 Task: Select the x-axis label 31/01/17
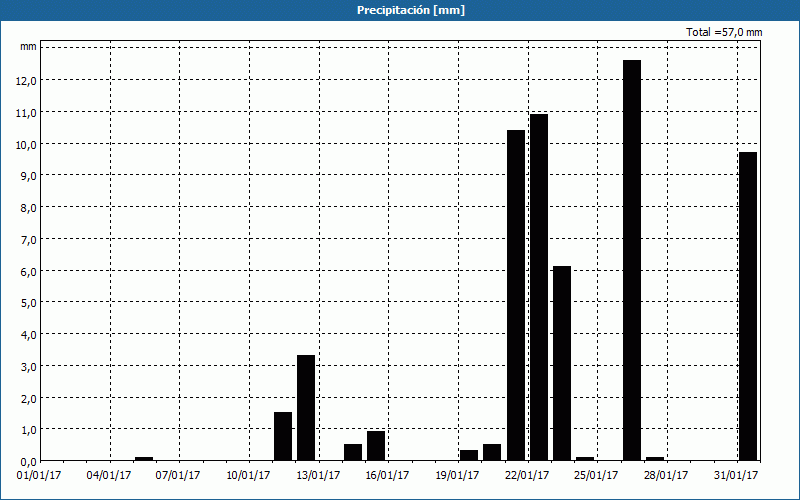(x=736, y=475)
